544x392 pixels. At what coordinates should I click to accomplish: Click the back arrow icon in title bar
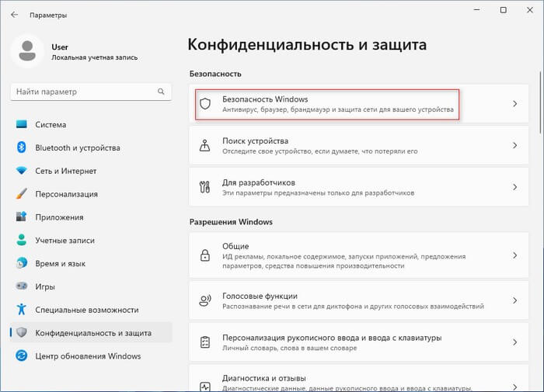[14, 15]
